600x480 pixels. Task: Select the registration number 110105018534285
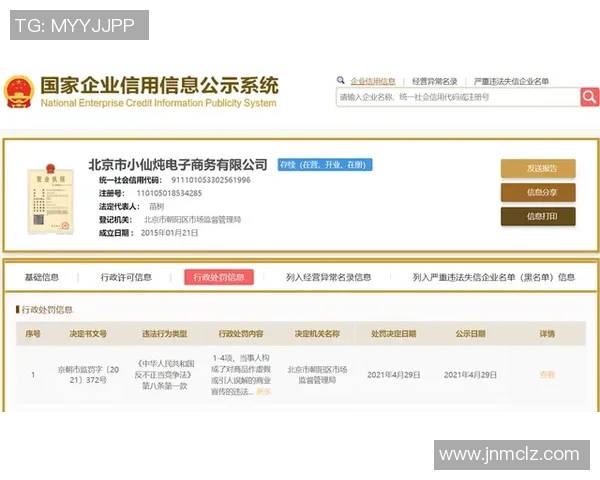point(169,193)
